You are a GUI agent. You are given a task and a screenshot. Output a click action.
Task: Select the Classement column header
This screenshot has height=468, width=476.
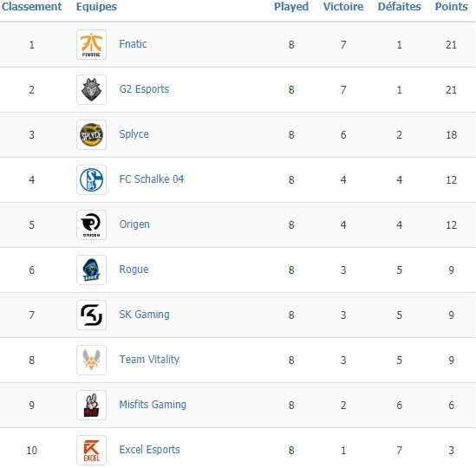[31, 7]
